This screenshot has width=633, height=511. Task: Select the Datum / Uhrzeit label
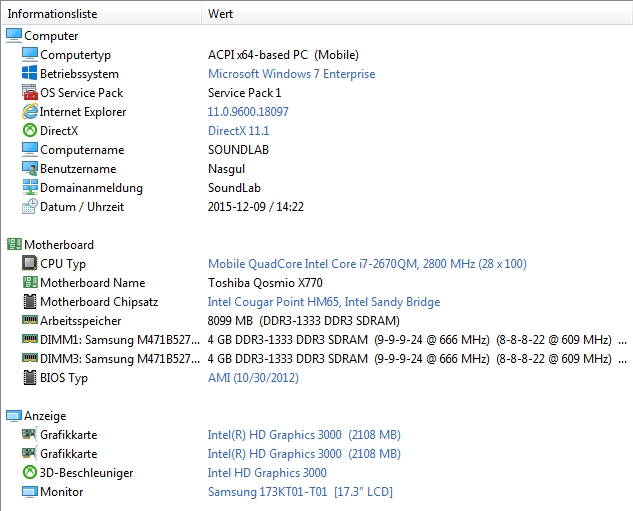tap(82, 207)
